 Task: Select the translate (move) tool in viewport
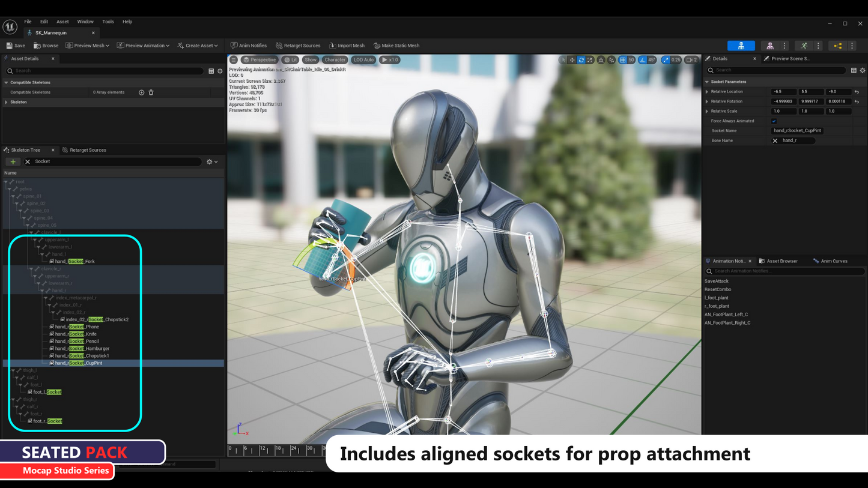(572, 60)
